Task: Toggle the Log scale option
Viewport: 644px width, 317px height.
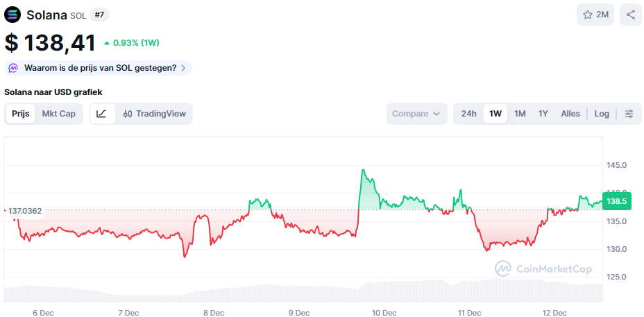Action: pyautogui.click(x=602, y=114)
